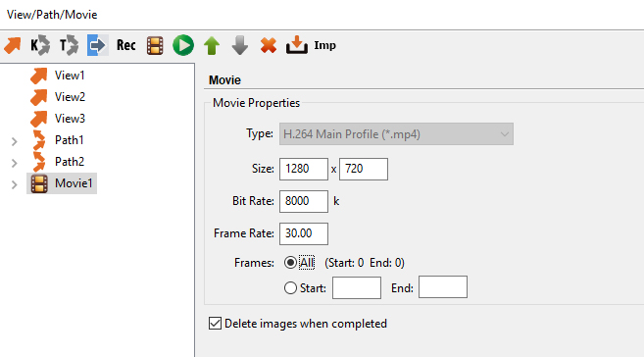This screenshot has width=644, height=357.
Task: Move item up with green arrow
Action: [x=212, y=45]
